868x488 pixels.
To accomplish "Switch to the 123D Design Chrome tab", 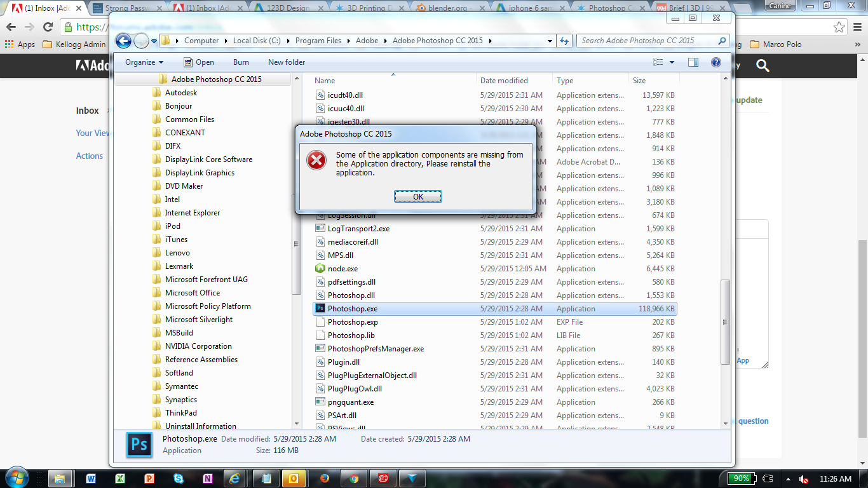I will (x=289, y=8).
